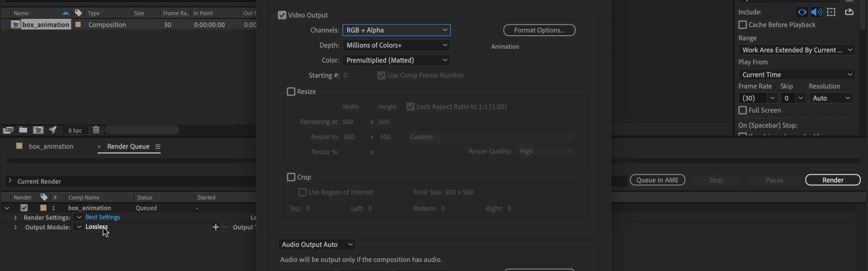
Task: Open the Audio Output Auto dropdown
Action: coord(316,244)
